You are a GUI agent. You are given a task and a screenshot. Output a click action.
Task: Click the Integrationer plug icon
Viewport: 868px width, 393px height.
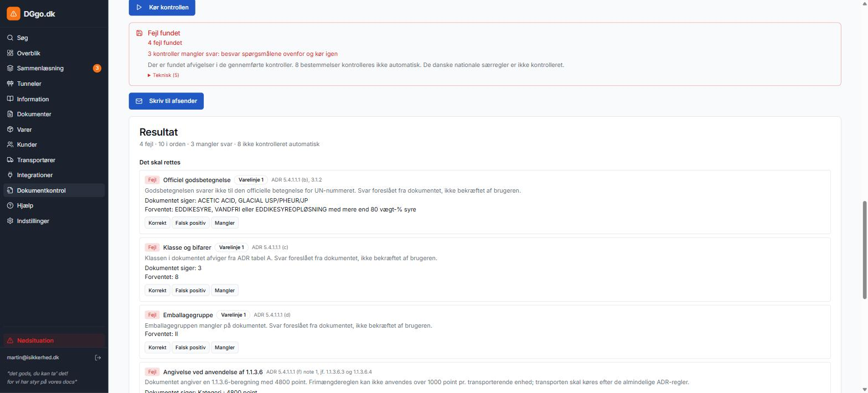(x=10, y=175)
